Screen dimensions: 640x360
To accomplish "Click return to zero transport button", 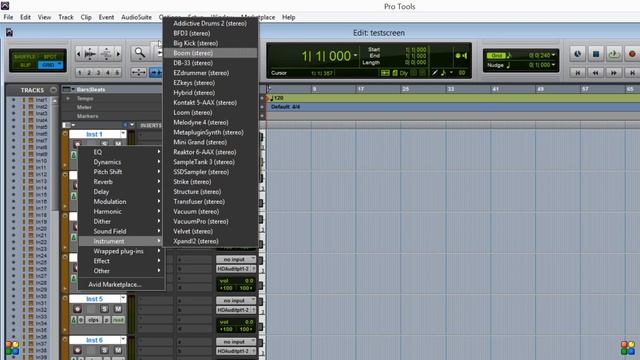I will pos(578,73).
